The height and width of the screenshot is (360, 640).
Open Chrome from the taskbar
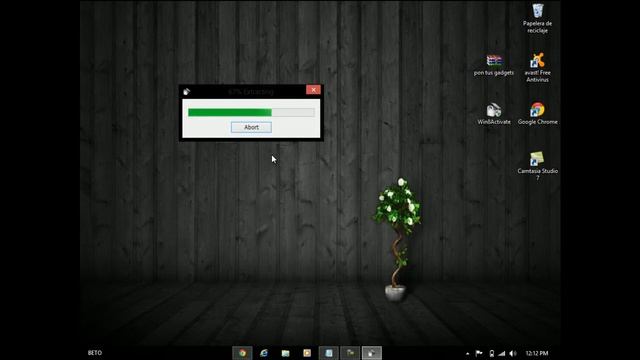(242, 353)
